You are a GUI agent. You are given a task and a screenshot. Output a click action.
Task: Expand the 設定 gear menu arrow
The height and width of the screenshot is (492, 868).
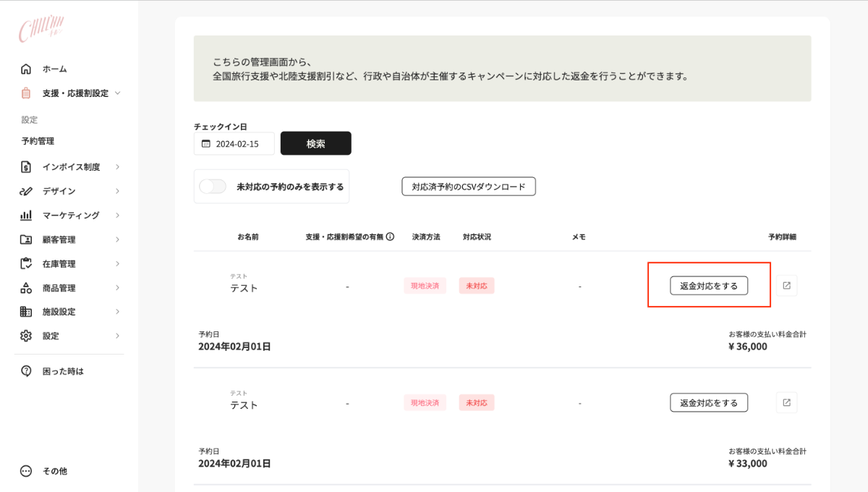[117, 336]
